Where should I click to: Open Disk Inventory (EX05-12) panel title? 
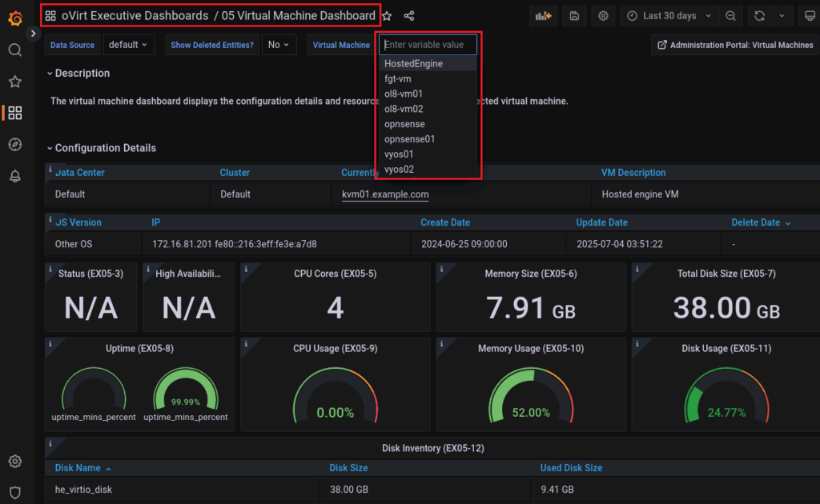[433, 448]
